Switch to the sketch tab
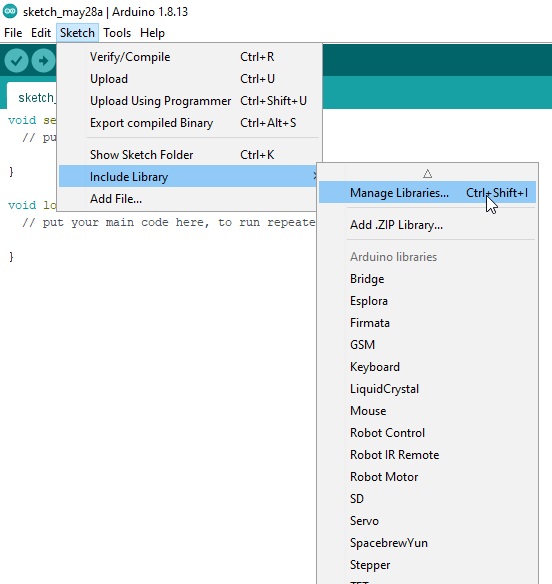This screenshot has height=584, width=552. coord(32,96)
